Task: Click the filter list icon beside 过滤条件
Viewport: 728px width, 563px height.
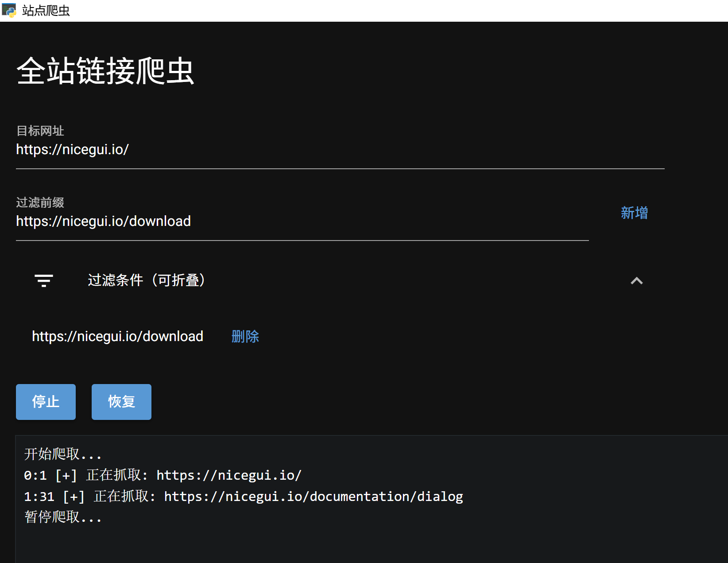Action: pyautogui.click(x=44, y=280)
